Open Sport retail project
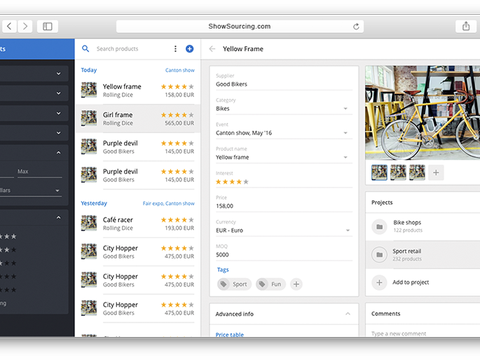Screen dimensions: 480x360 coord(423,255)
